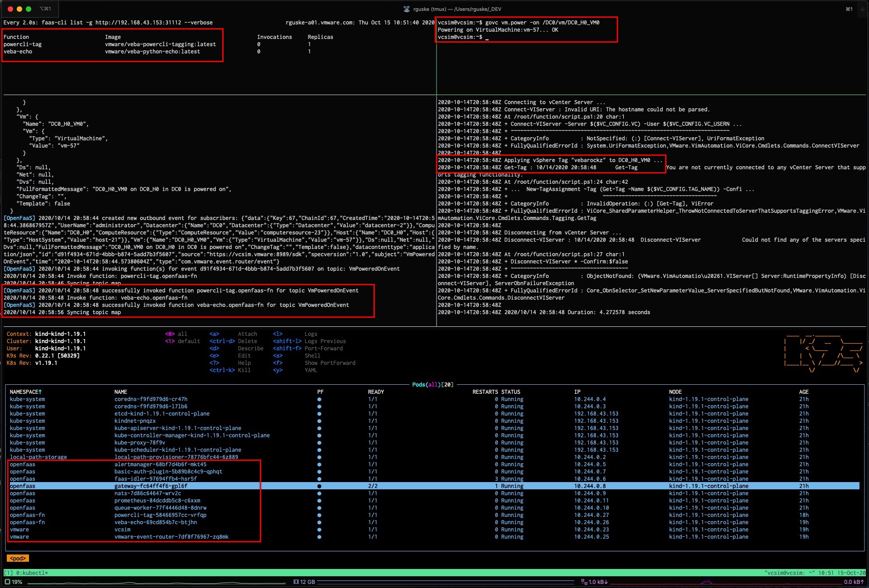Click the <y> YAML shortcut hint

pyautogui.click(x=295, y=370)
